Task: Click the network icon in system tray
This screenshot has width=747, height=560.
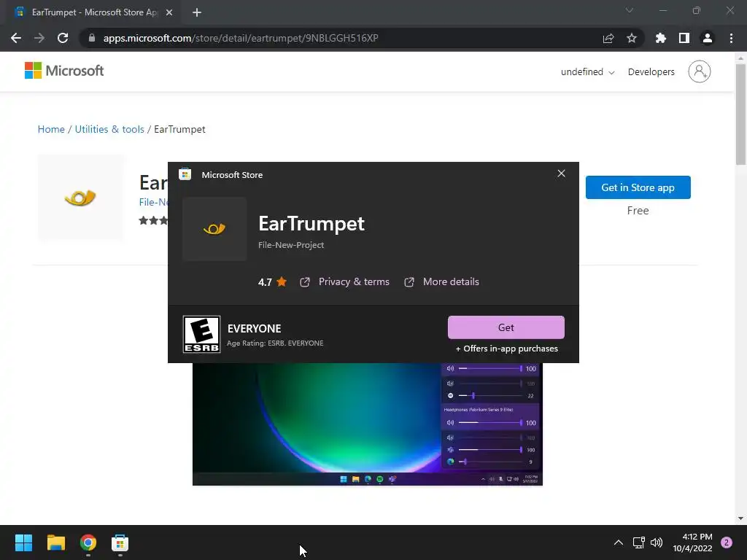Action: coord(639,542)
